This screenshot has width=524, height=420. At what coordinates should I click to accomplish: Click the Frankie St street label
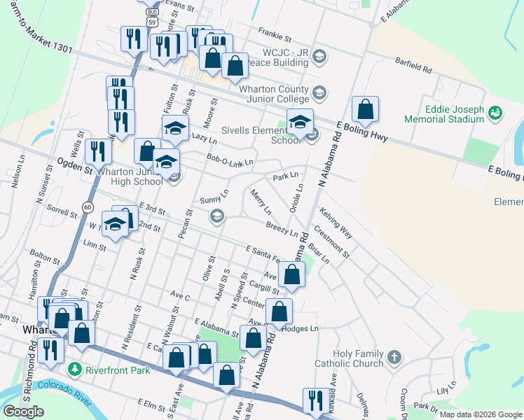[x=275, y=35]
